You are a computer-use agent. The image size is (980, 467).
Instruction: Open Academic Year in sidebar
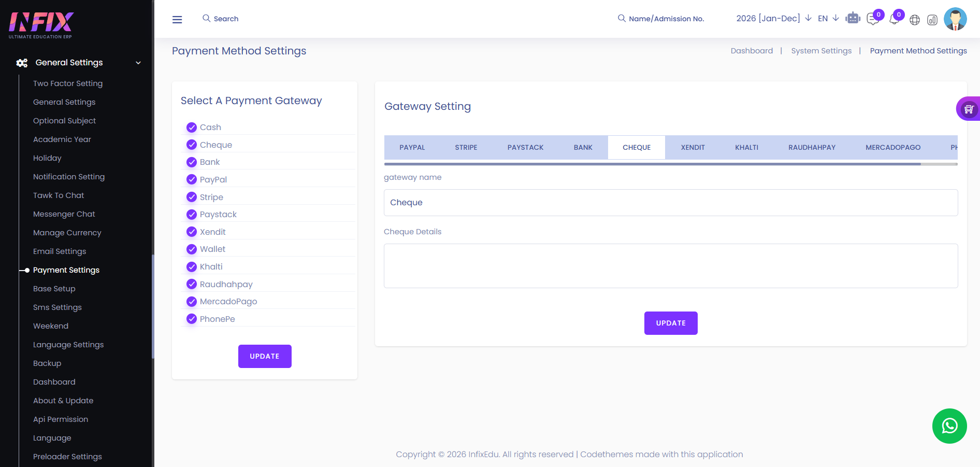coord(62,139)
